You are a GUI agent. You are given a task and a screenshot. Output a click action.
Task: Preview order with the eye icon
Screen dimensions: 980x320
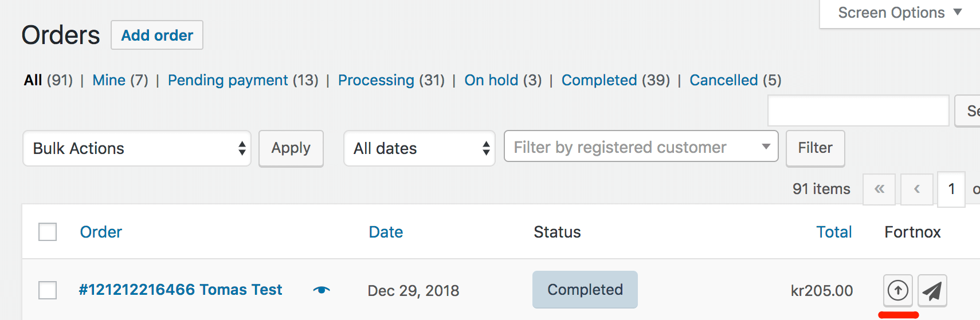coord(322,290)
